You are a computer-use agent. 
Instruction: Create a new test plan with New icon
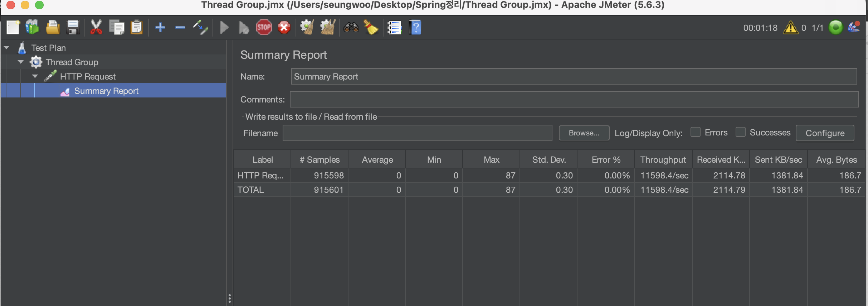pyautogui.click(x=13, y=27)
